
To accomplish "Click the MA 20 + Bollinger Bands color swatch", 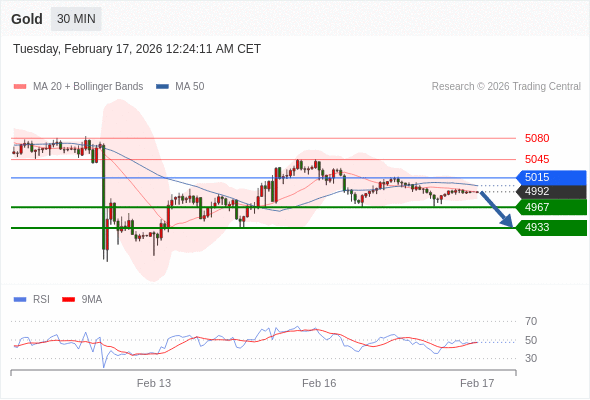I will pyautogui.click(x=20, y=87).
